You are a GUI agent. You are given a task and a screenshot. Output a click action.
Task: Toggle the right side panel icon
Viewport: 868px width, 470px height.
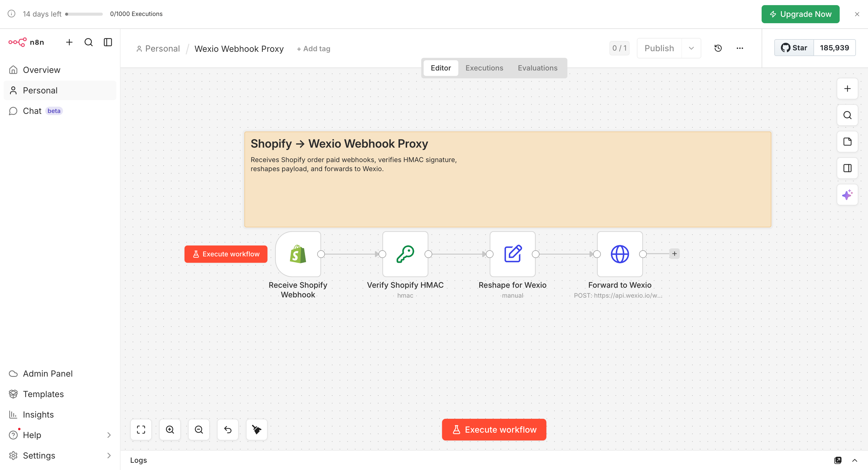point(847,168)
